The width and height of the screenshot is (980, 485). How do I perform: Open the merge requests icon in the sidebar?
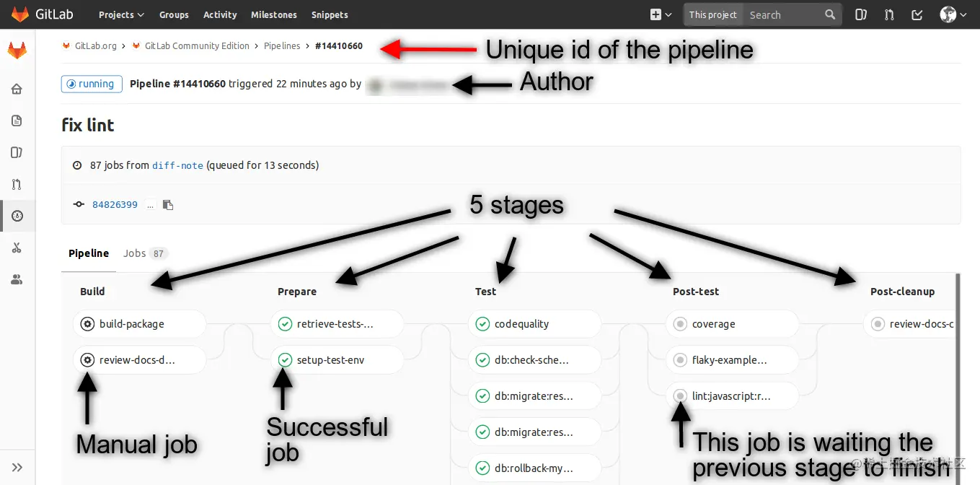(17, 184)
